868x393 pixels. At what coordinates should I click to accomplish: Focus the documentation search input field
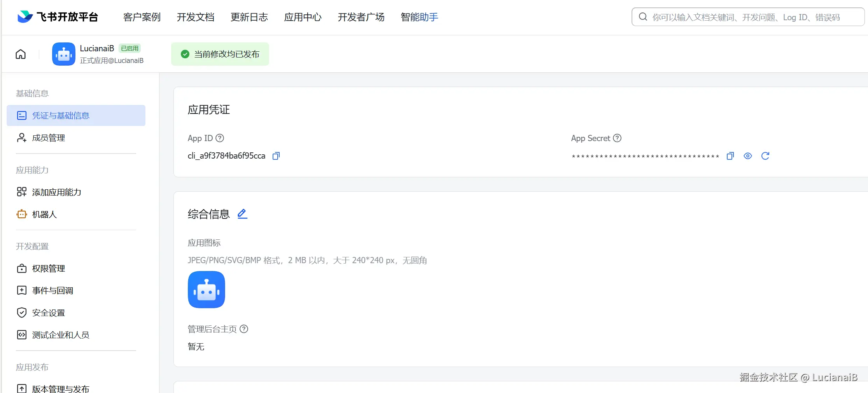point(748,17)
